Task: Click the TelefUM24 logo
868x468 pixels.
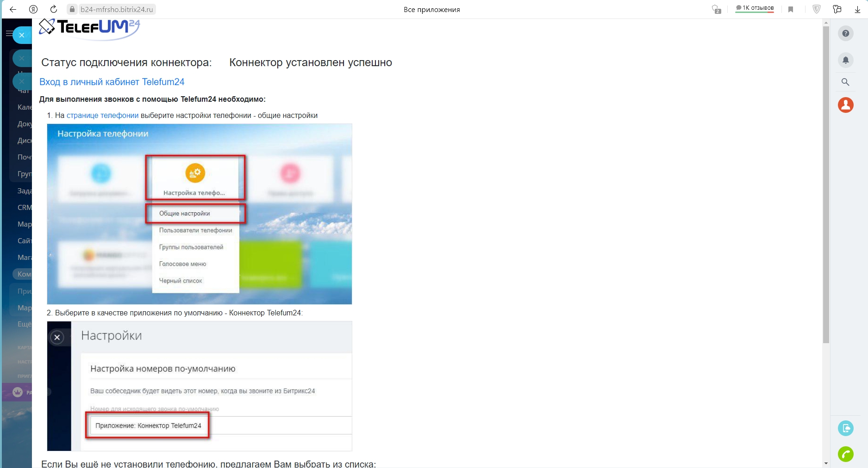Action: click(89, 29)
